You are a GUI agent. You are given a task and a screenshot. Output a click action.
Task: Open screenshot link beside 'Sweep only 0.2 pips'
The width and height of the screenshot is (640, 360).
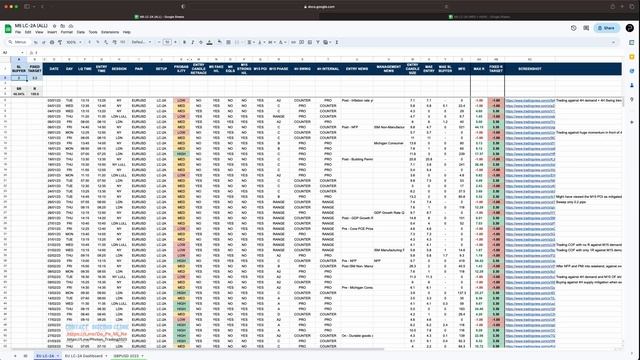(x=530, y=202)
